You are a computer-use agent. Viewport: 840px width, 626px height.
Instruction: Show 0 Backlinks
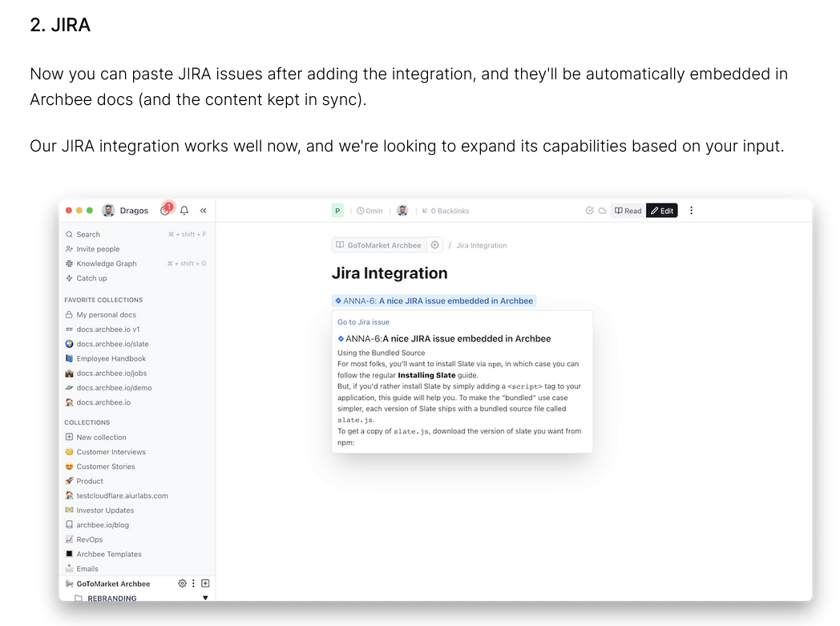tap(445, 211)
